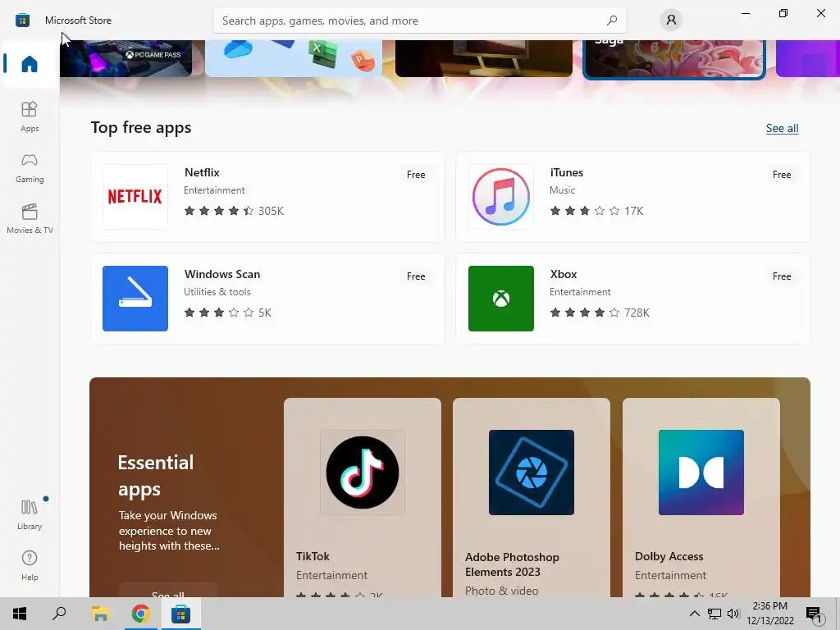
Task: Open the Microsoft 365 apps banner thumbnail
Action: coord(294,58)
